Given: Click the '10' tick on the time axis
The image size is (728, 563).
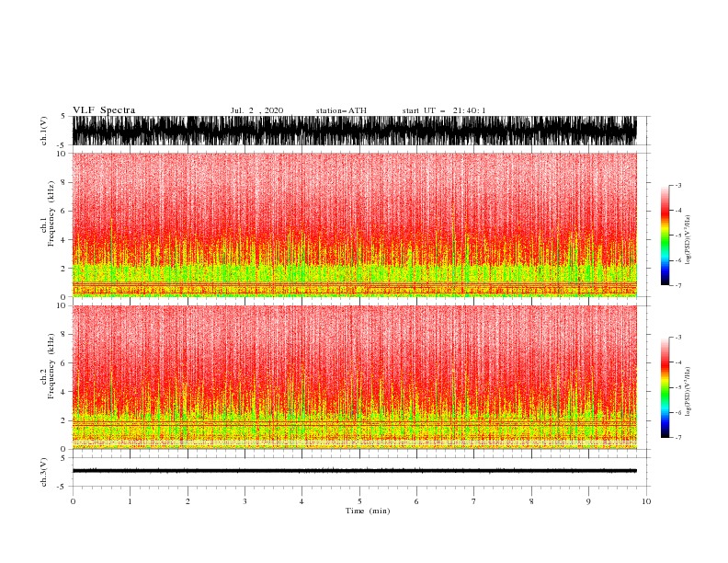Looking at the screenshot, I should [x=646, y=501].
